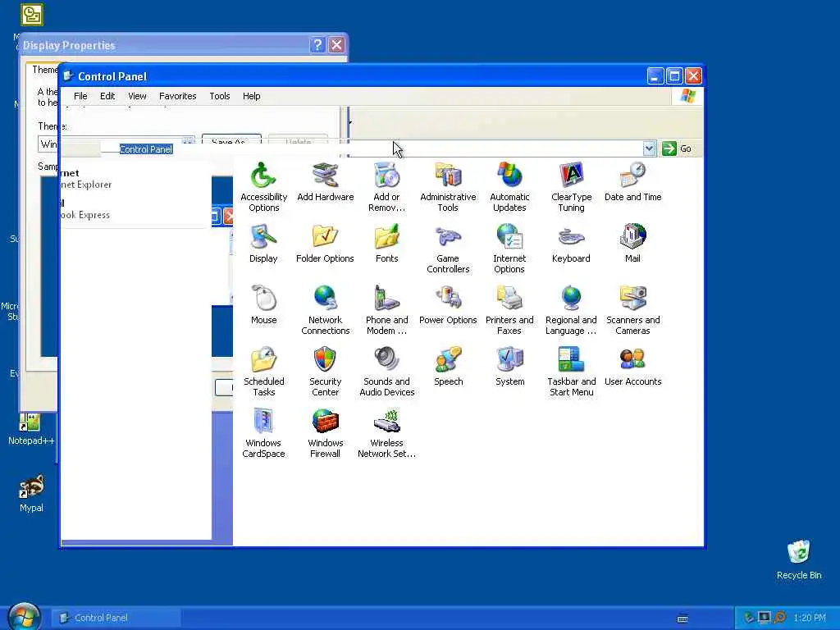840x630 pixels.
Task: Open the Display applet icon
Action: click(263, 237)
